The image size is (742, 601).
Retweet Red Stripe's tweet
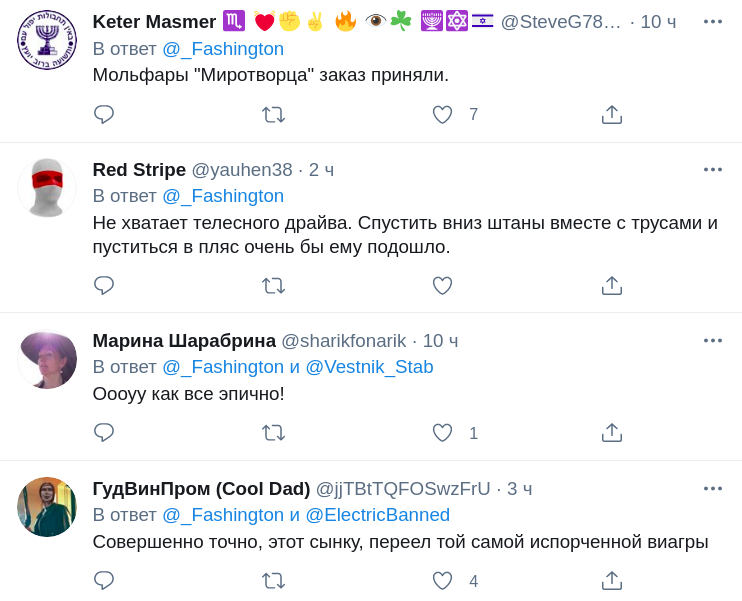click(273, 286)
